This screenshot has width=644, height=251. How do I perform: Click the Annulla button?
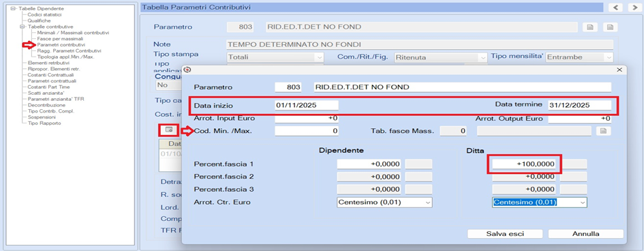click(x=585, y=234)
